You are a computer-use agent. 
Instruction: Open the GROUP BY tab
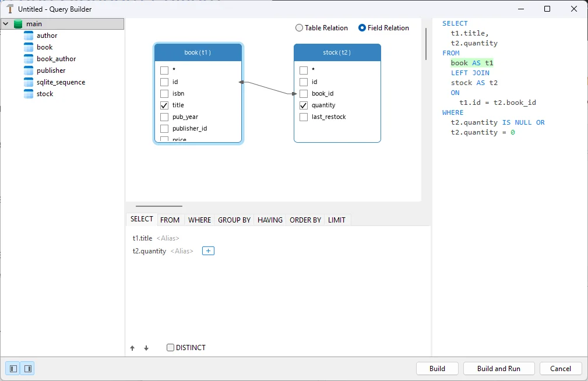pos(234,220)
